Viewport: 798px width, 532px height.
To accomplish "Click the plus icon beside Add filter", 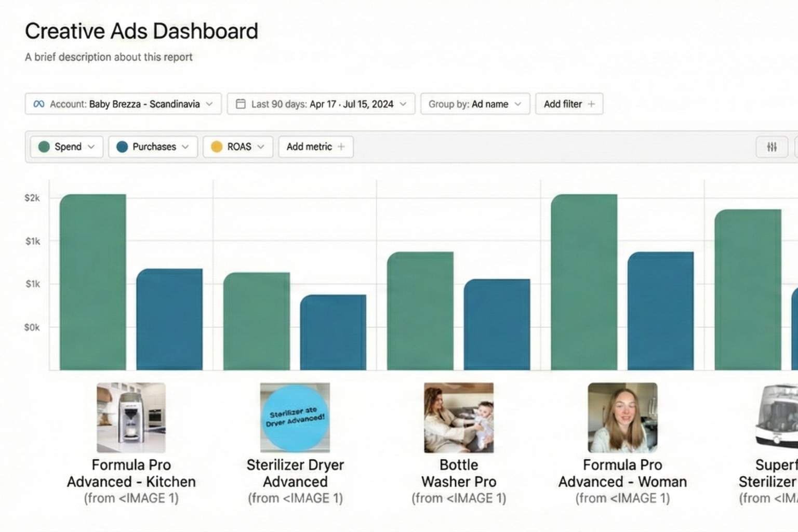I will click(591, 104).
